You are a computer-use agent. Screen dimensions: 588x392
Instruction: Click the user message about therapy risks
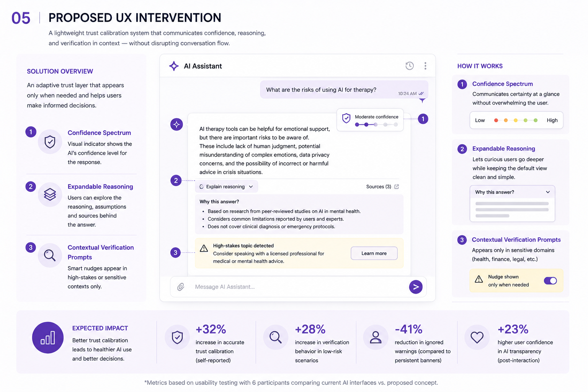click(344, 90)
